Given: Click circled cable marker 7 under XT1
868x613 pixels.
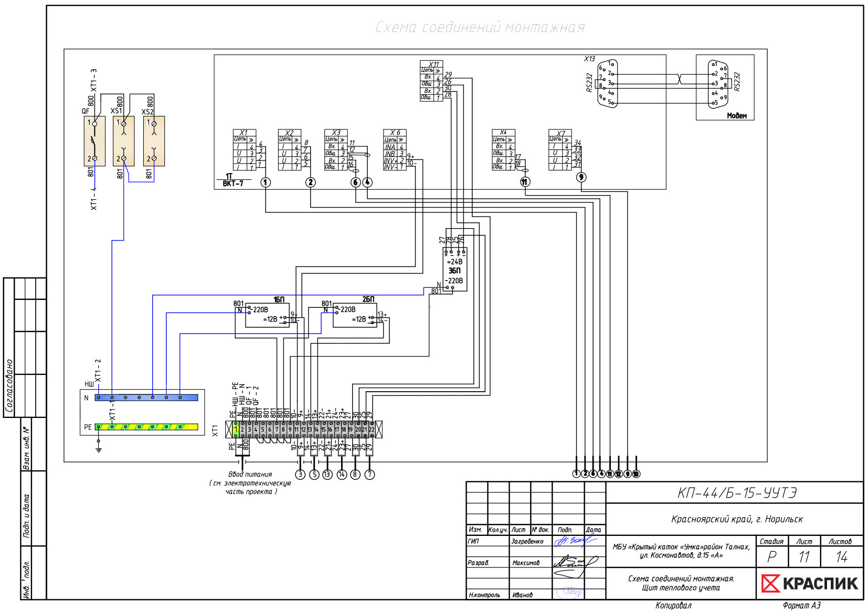Looking at the screenshot, I should click(x=369, y=475).
